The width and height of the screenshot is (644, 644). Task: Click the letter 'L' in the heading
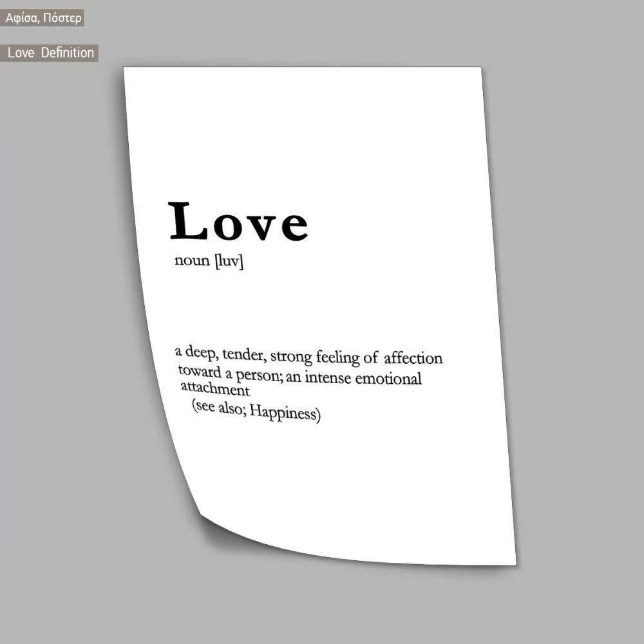point(187,221)
